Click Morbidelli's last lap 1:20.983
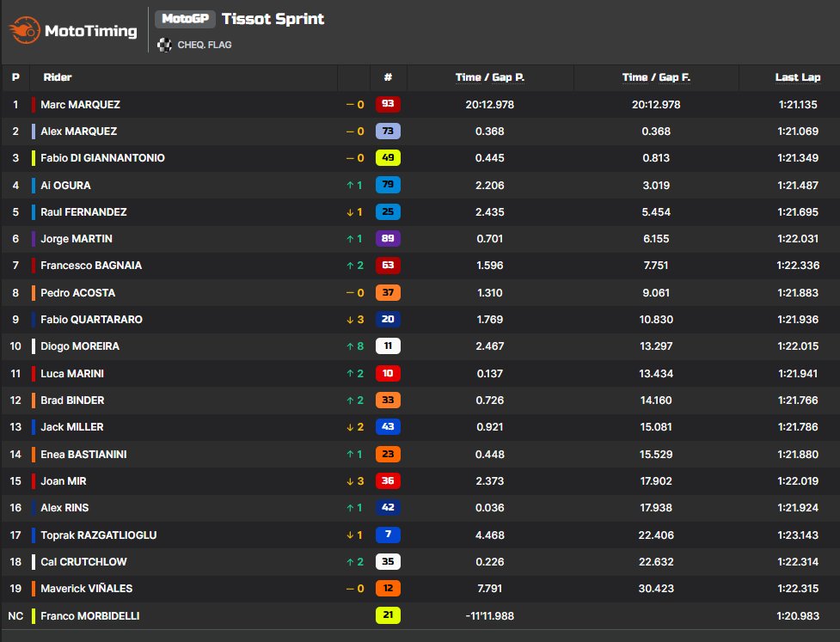 click(798, 615)
